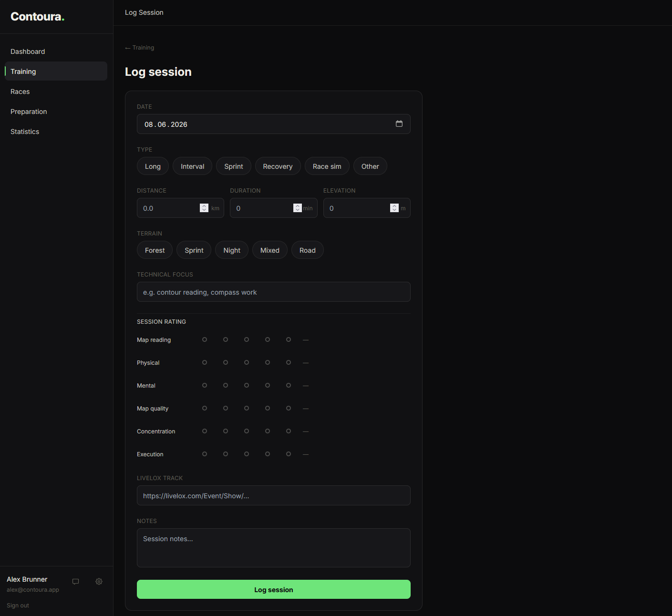Click the Distance km spinner arrows
Image resolution: width=672 pixels, height=616 pixels.
(204, 208)
